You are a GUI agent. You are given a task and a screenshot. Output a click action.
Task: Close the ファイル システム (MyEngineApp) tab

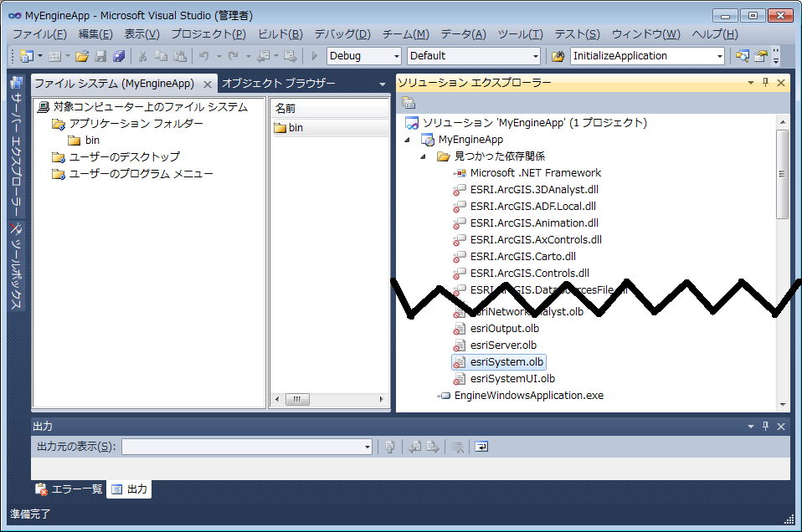point(207,84)
